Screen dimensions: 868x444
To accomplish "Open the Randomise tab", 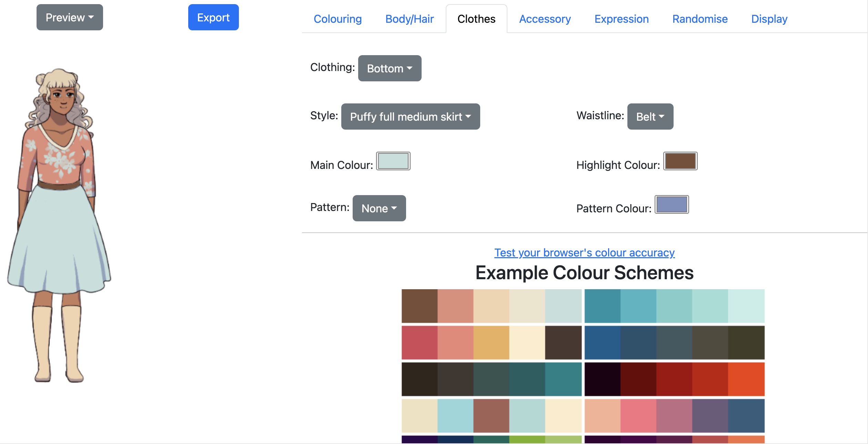I will click(x=700, y=19).
